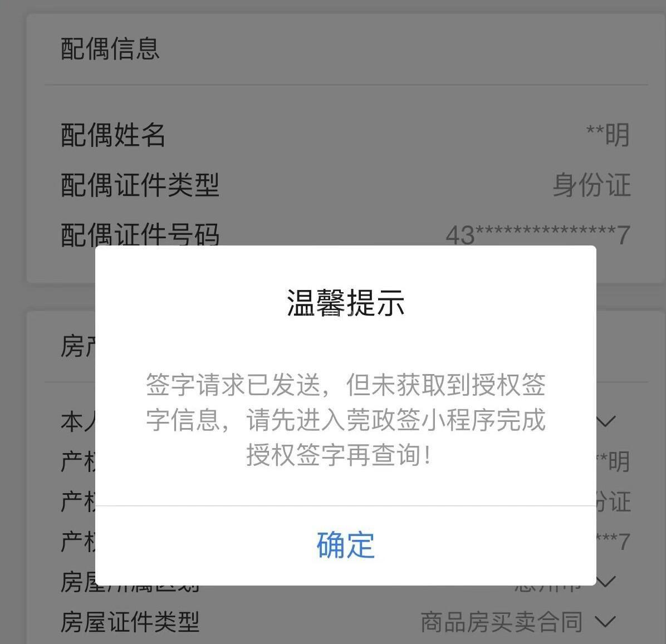The height and width of the screenshot is (644, 666).
Task: Tap the 签字请求已发送 message text
Action: 345,420
